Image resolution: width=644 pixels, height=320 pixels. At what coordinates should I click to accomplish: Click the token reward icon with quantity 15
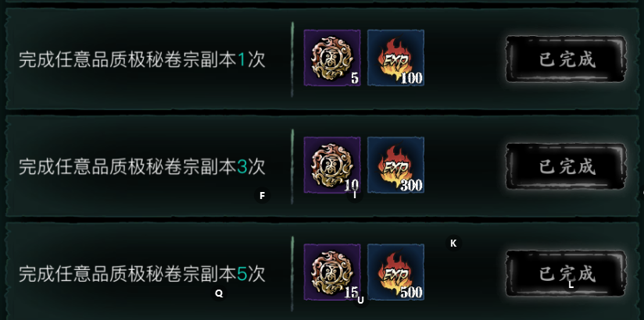tap(332, 272)
